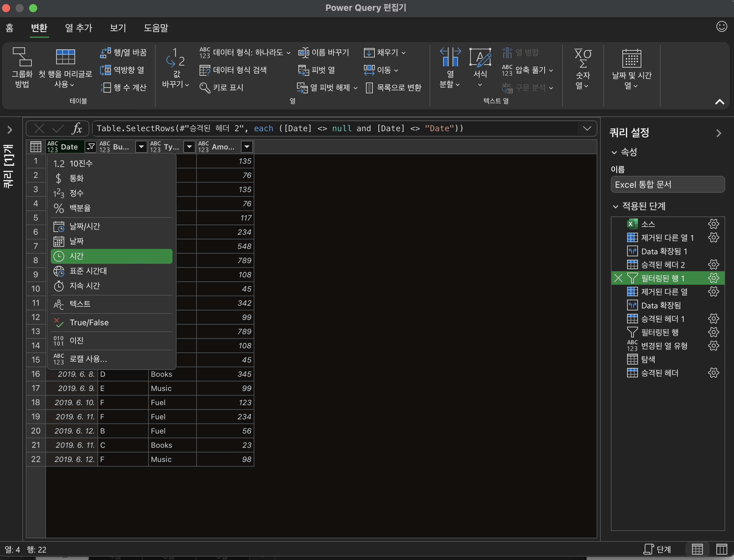Switch to the 열 추가 tab
734x560 pixels.
click(78, 28)
